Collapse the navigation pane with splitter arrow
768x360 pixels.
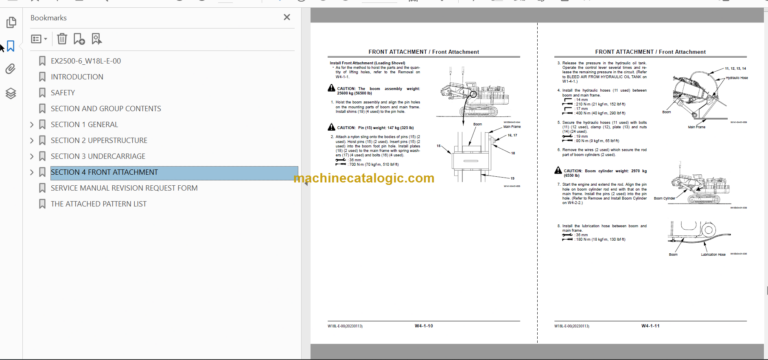[306, 183]
